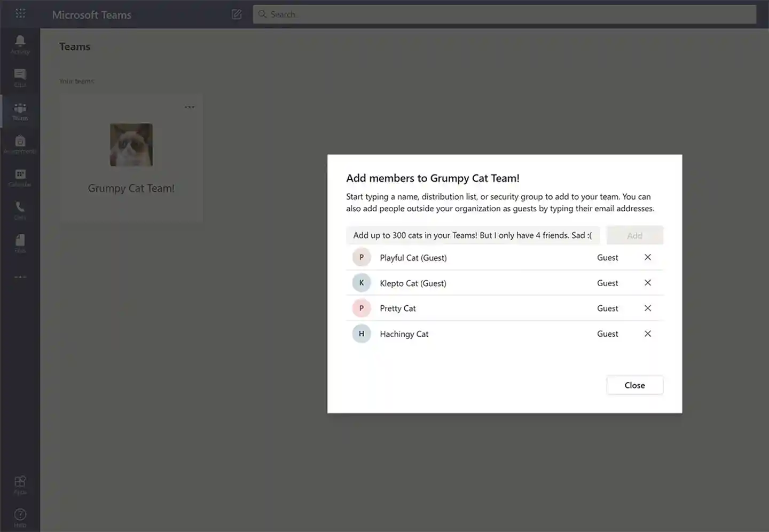Click the Playful Cat (Guest) name

pyautogui.click(x=413, y=258)
